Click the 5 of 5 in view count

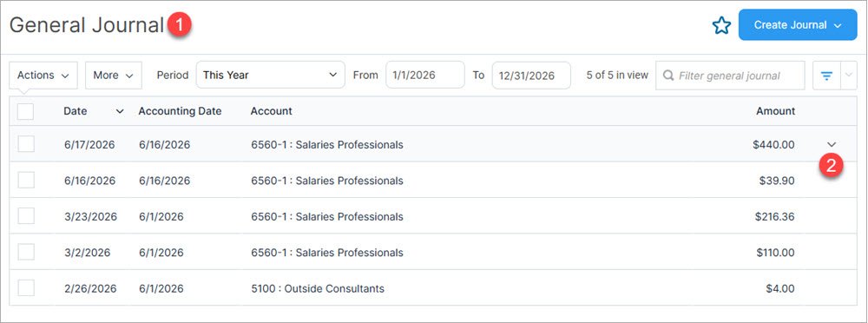tap(617, 75)
